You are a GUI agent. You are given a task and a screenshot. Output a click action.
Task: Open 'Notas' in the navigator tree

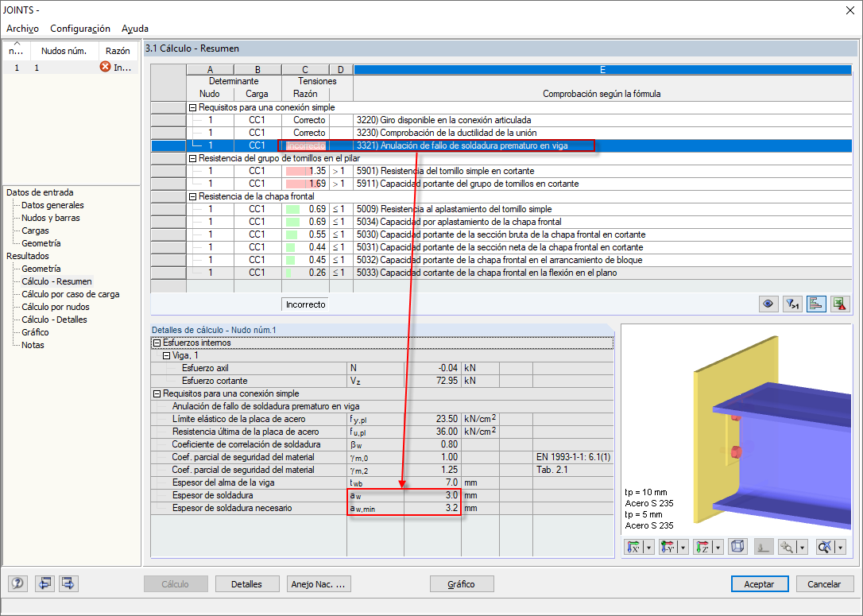click(x=33, y=345)
